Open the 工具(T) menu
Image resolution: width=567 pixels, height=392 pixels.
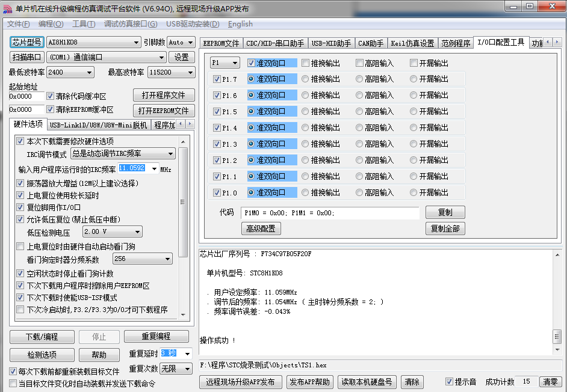[x=84, y=24]
